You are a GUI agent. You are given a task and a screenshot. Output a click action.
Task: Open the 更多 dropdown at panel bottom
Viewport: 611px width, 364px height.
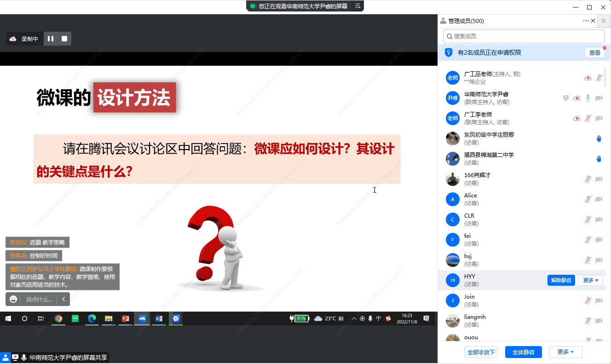565,352
